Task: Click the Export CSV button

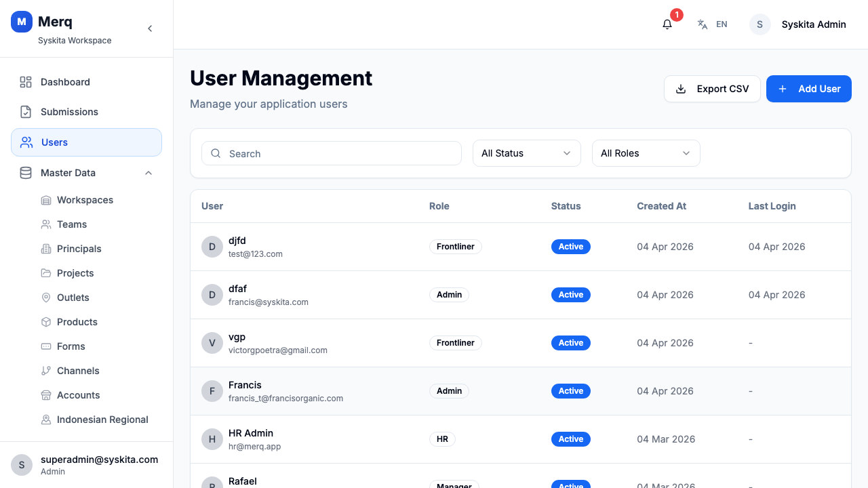Action: [712, 89]
